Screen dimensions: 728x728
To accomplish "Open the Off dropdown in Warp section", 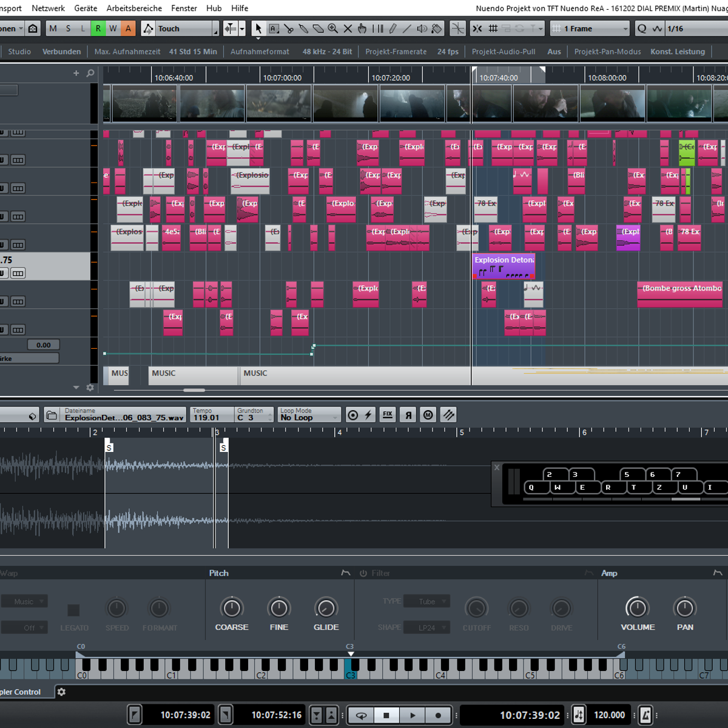I will click(24, 627).
